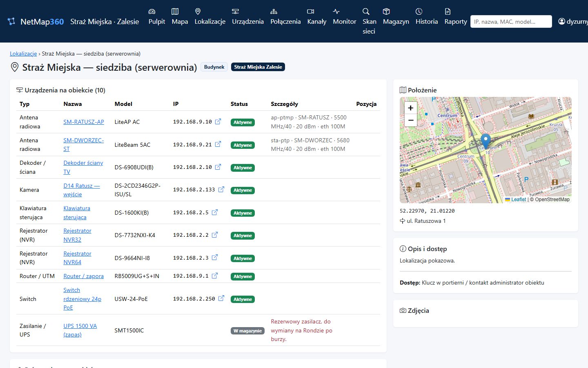Click the Lokalizacje breadcrumb link

pos(23,54)
